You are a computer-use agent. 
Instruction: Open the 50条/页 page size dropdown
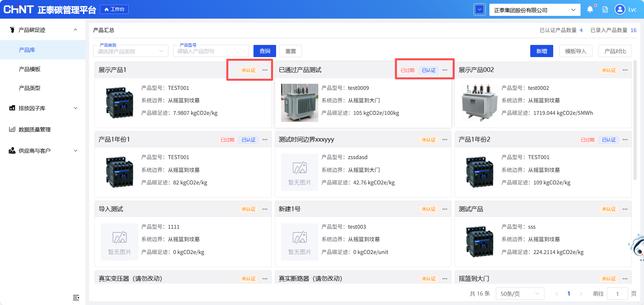(520, 294)
